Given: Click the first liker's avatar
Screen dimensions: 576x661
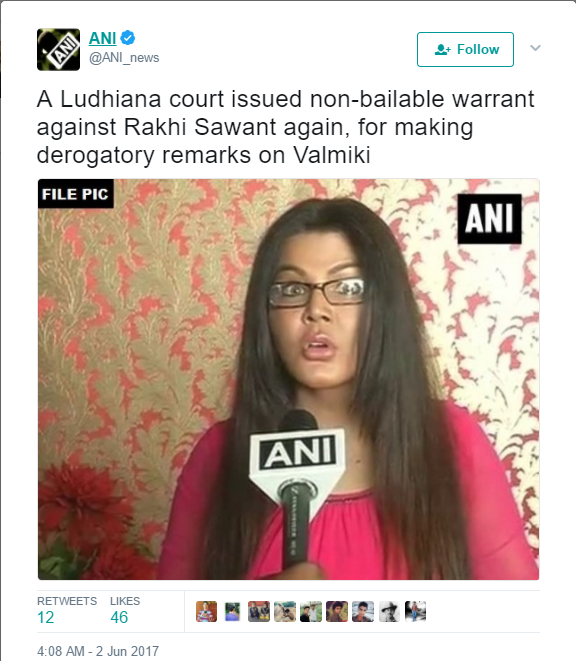Looking at the screenshot, I should (x=206, y=611).
